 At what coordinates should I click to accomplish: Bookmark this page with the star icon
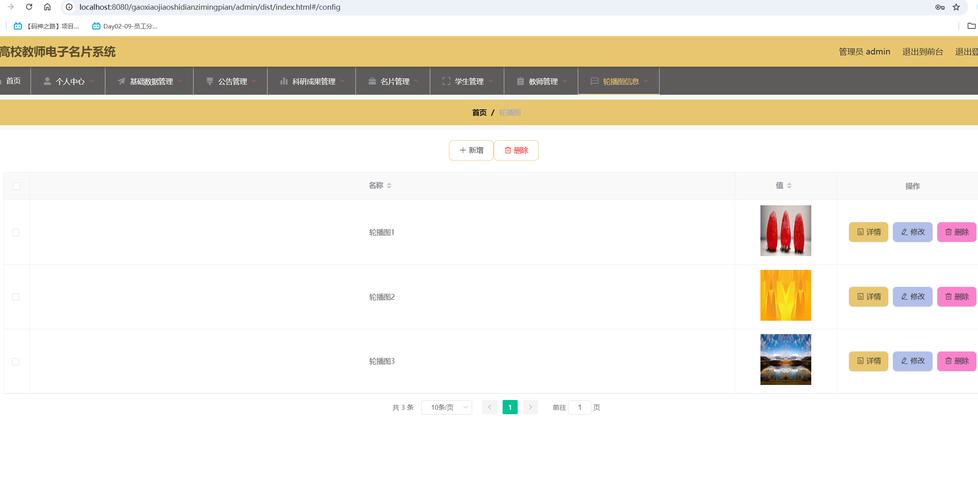coord(956,7)
